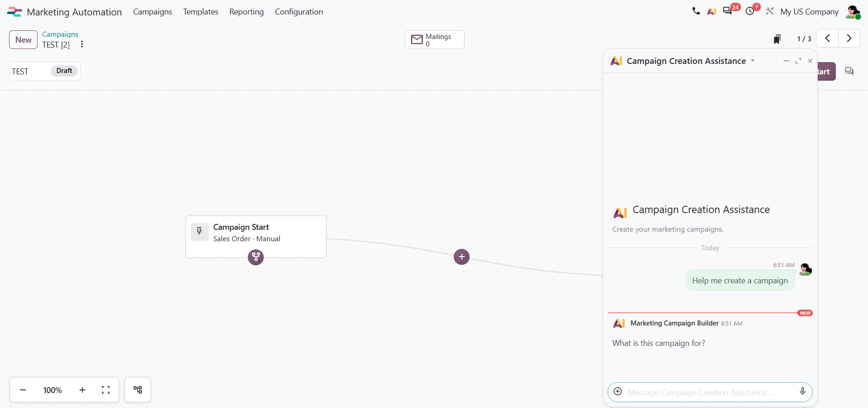This screenshot has width=868, height=408.
Task: Click the 100% zoom level
Action: pos(53,390)
